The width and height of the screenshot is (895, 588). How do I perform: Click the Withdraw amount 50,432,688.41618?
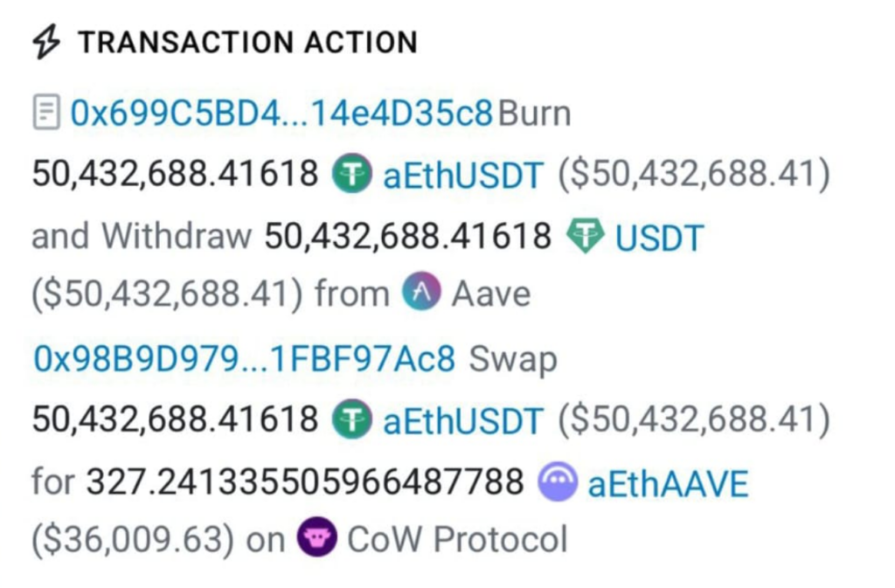(408, 237)
